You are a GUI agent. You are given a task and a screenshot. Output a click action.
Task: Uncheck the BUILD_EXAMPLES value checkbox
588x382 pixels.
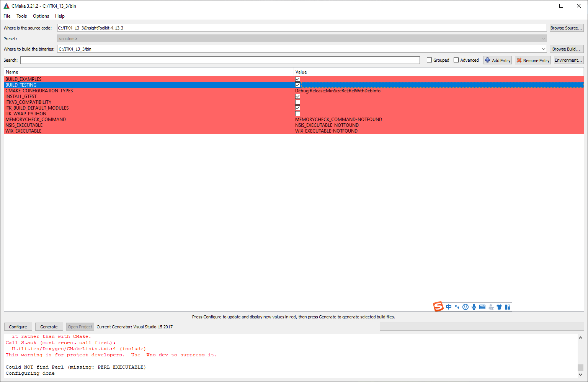[x=297, y=79]
